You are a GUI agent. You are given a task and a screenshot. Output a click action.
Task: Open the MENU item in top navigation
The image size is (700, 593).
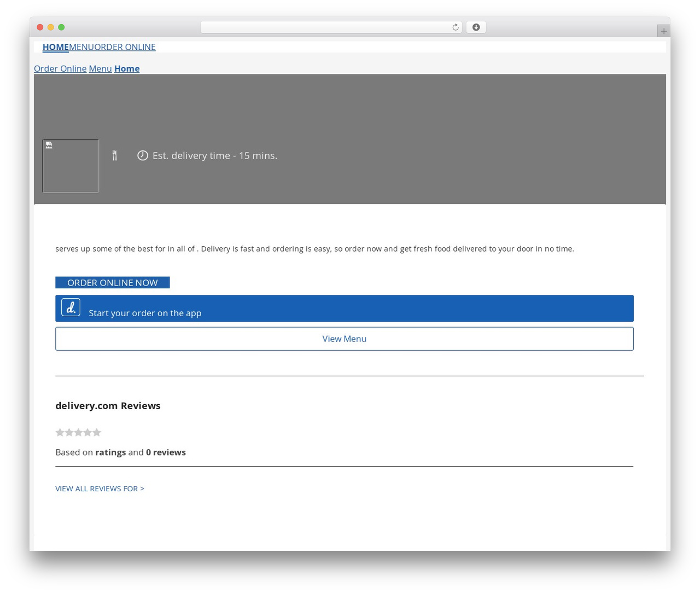tap(81, 47)
